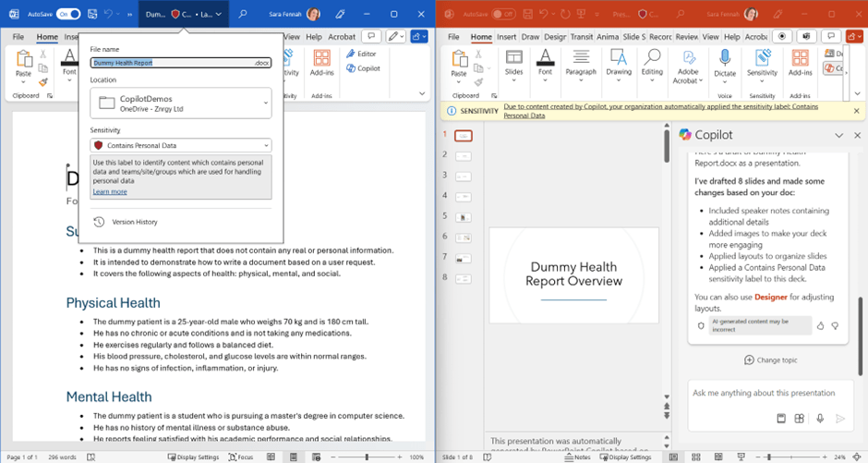This screenshot has width=868, height=463.
Task: Give thumbs down to Copilot response
Action: pyautogui.click(x=835, y=325)
